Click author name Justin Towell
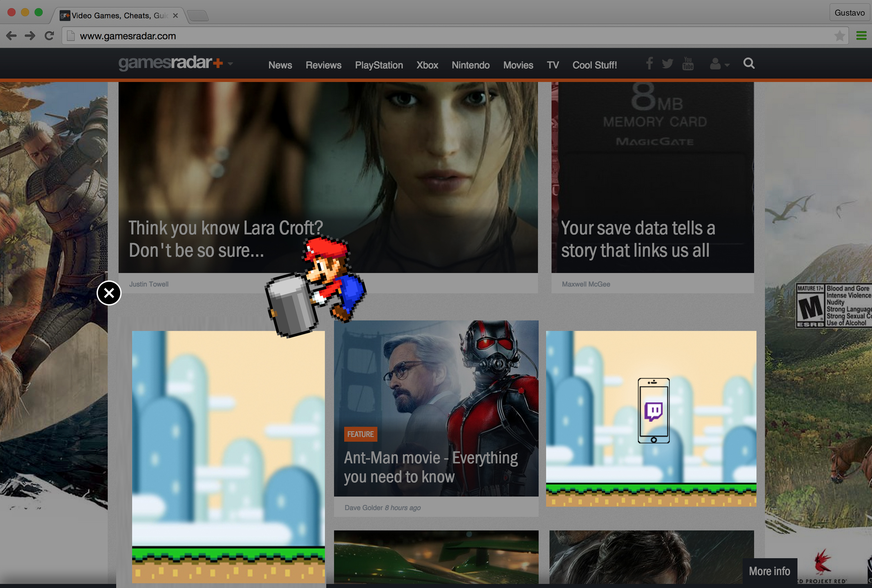 tap(149, 284)
